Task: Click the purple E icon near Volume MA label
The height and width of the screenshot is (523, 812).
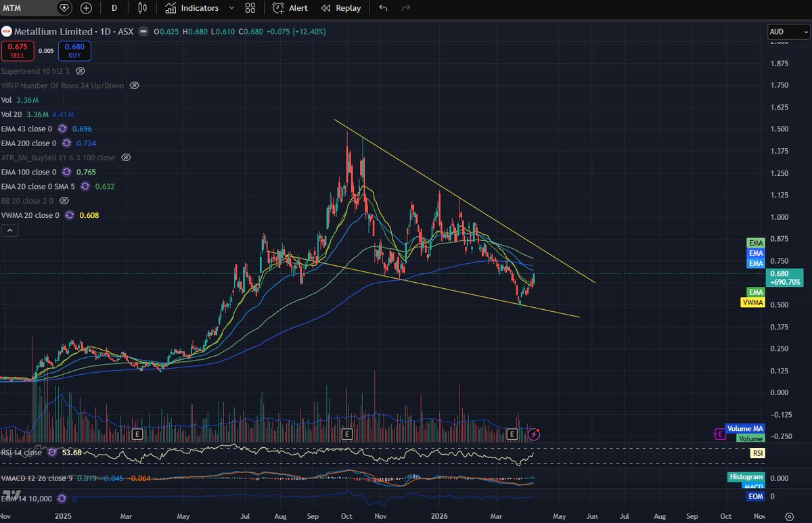Action: [719, 433]
